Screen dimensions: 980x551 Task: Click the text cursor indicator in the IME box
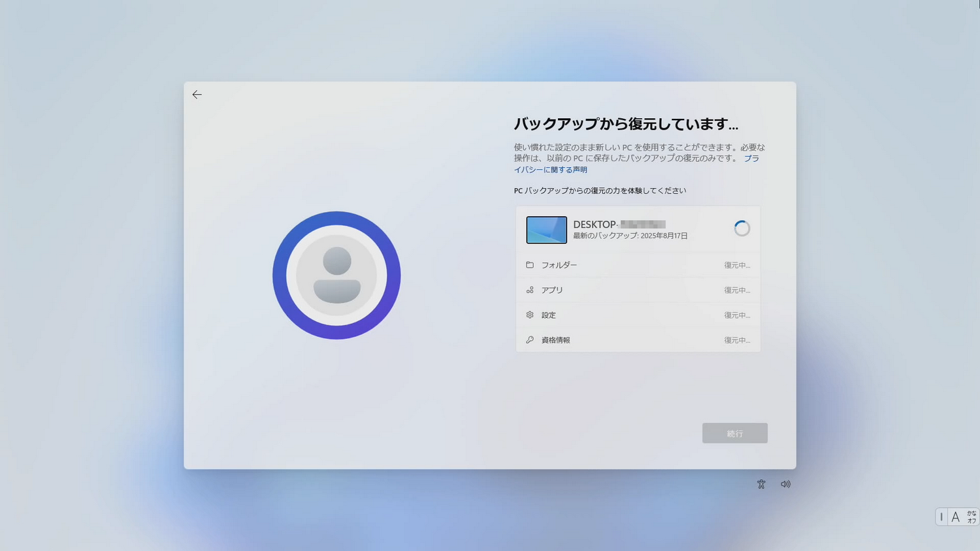(x=941, y=516)
